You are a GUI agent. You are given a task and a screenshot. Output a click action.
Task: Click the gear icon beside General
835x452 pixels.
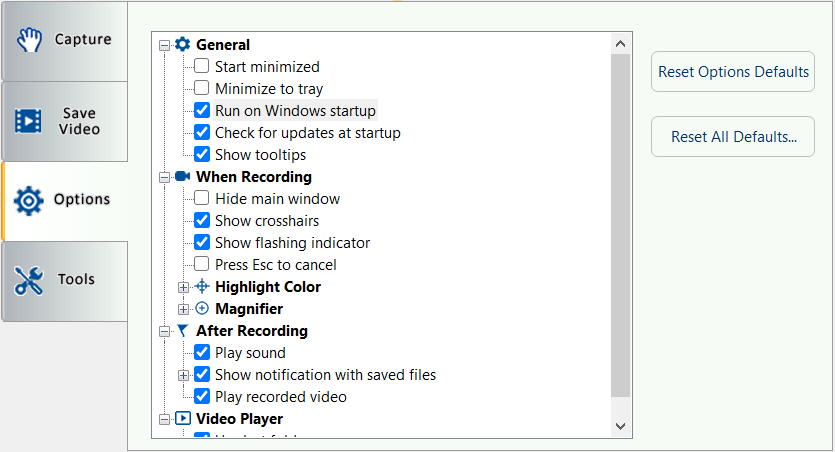pyautogui.click(x=182, y=44)
